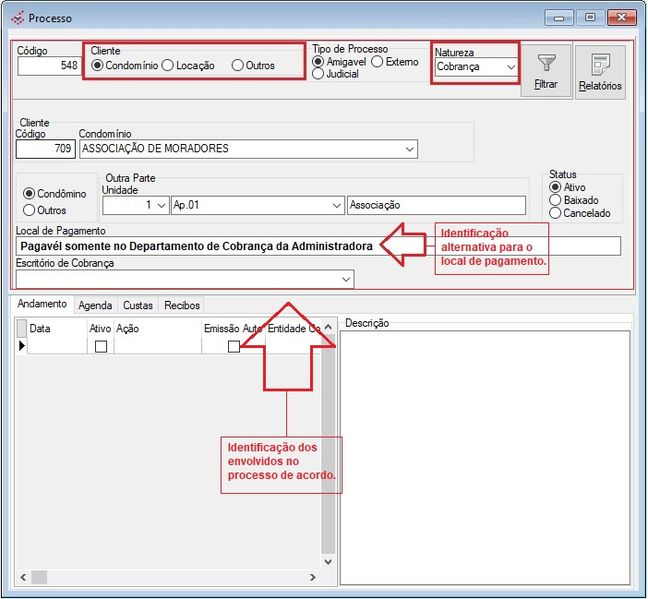Image resolution: width=648 pixels, height=599 pixels.
Task: Select Judicial as process type
Action: click(x=318, y=74)
